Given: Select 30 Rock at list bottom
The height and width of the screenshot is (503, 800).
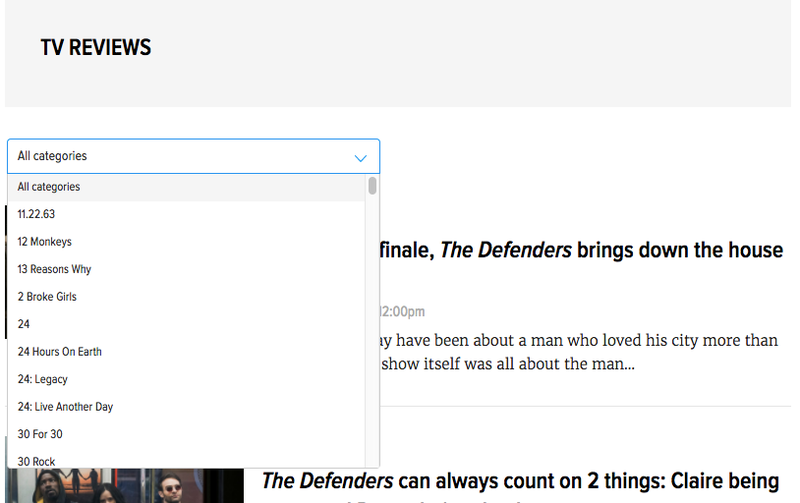Looking at the screenshot, I should click(187, 459).
